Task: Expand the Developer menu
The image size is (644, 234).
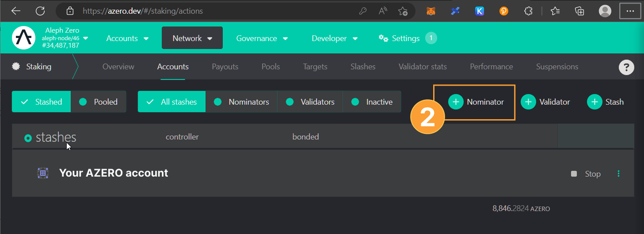Action: [x=335, y=38]
